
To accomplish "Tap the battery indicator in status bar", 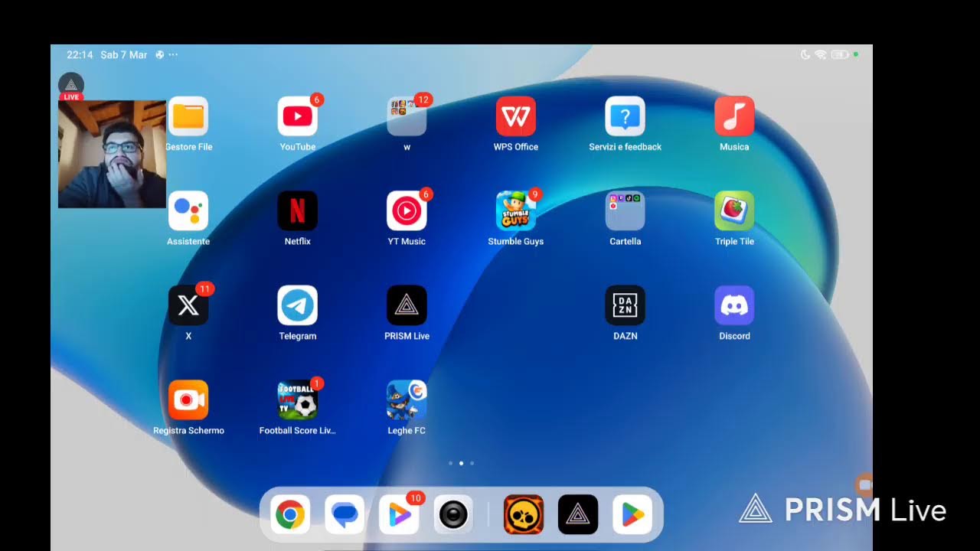I will pos(841,55).
